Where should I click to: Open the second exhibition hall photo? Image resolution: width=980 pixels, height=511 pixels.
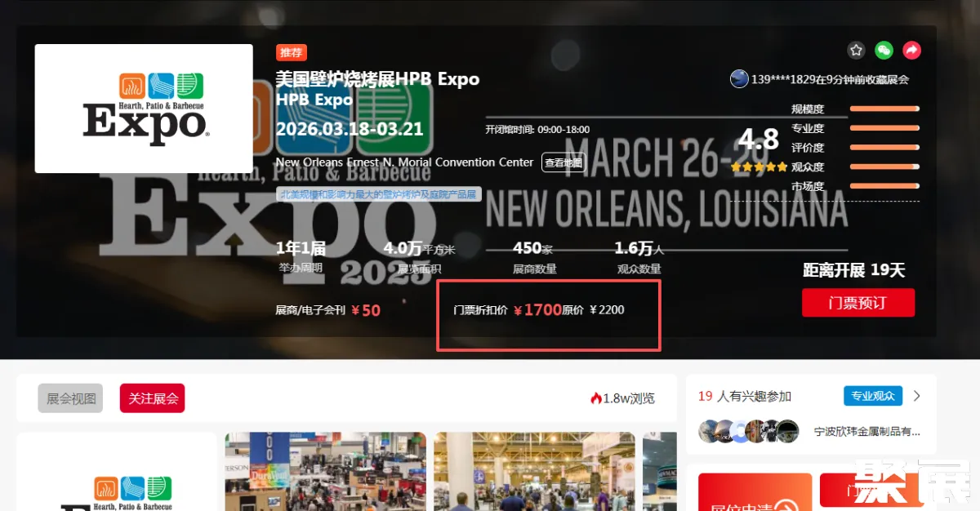pos(534,472)
